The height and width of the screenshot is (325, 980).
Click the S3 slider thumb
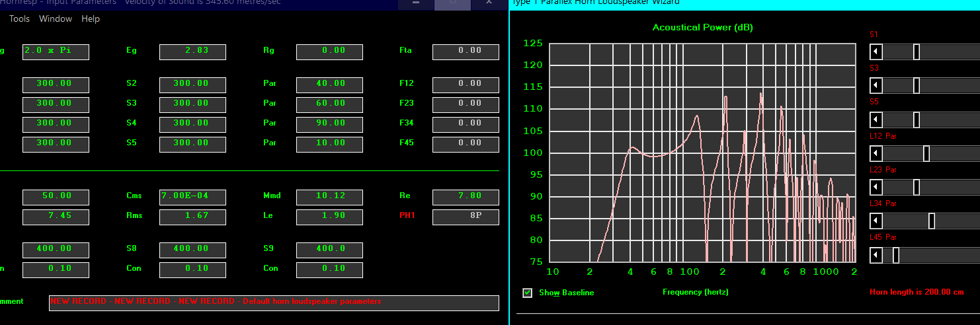point(917,85)
